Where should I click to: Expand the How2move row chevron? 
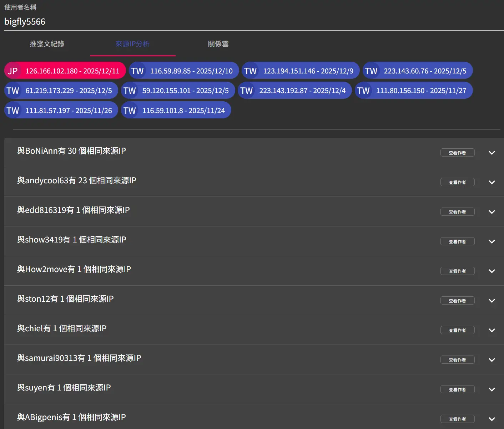click(x=492, y=271)
